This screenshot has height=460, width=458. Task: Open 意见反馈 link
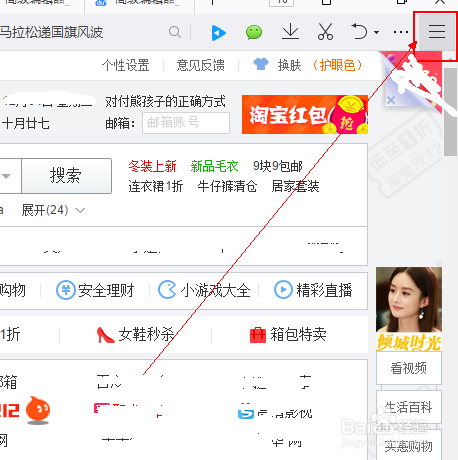tap(201, 65)
